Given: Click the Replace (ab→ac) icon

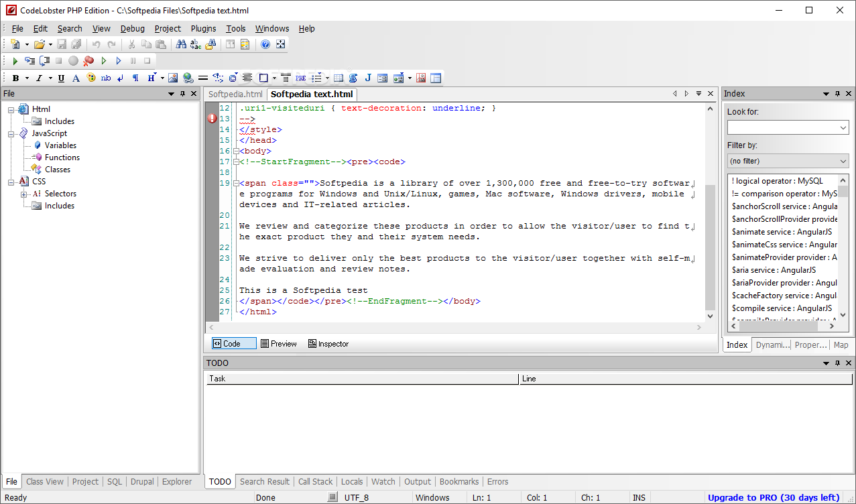Looking at the screenshot, I should point(196,44).
